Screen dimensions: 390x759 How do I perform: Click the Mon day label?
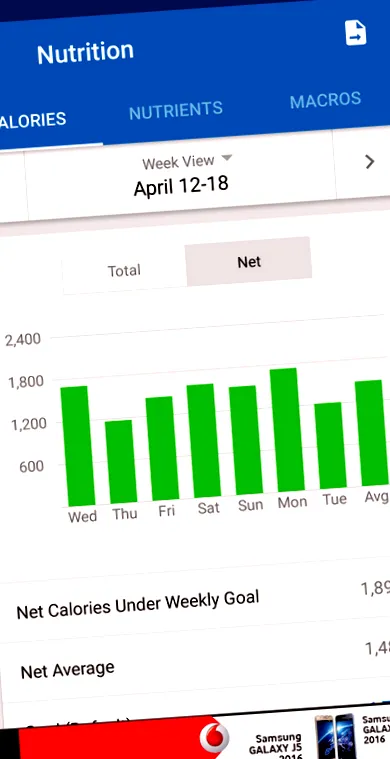292,502
